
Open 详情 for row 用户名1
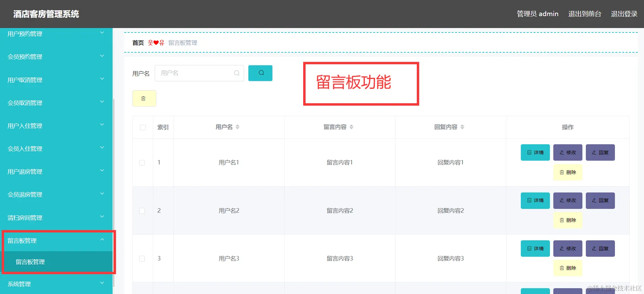pos(535,152)
